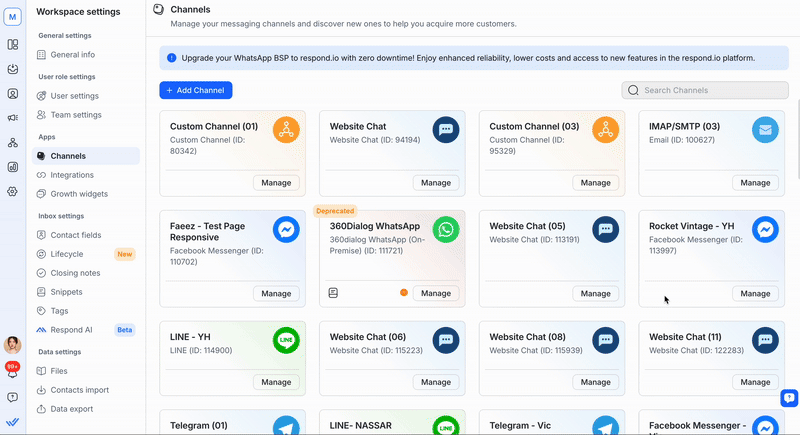The image size is (800, 435).
Task: Click the orange status dot on 360dialog card
Action: [404, 293]
